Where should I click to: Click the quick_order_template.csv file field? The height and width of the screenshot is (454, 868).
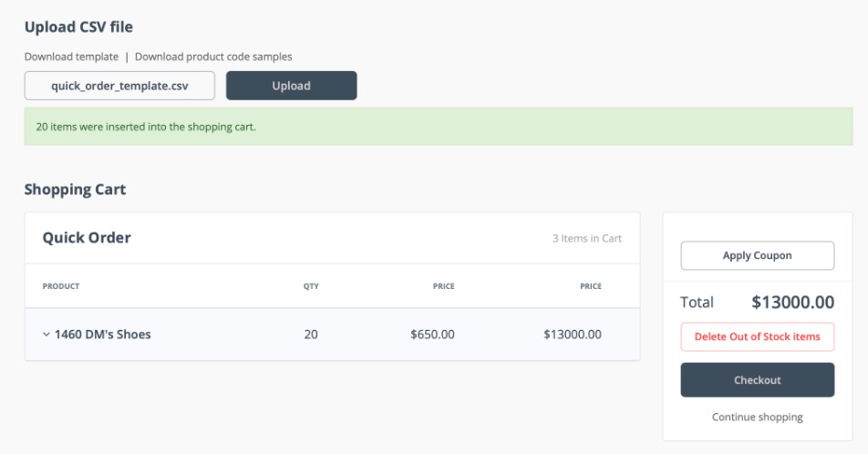click(x=119, y=86)
